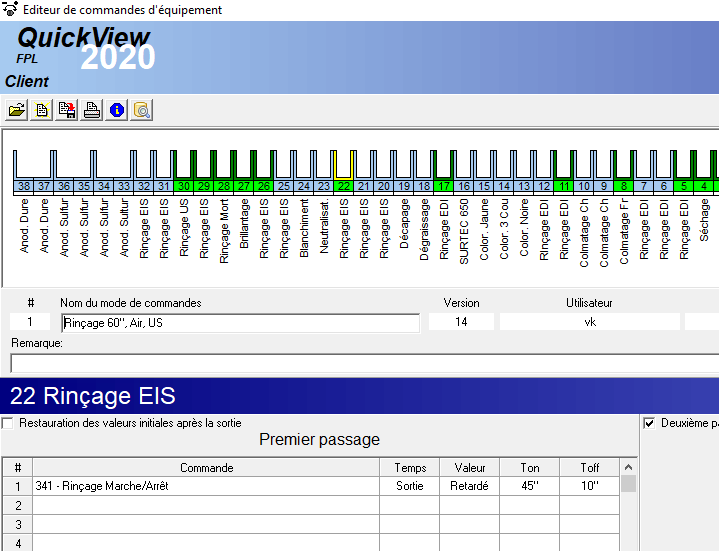Click the Valeur column header

coord(470,468)
